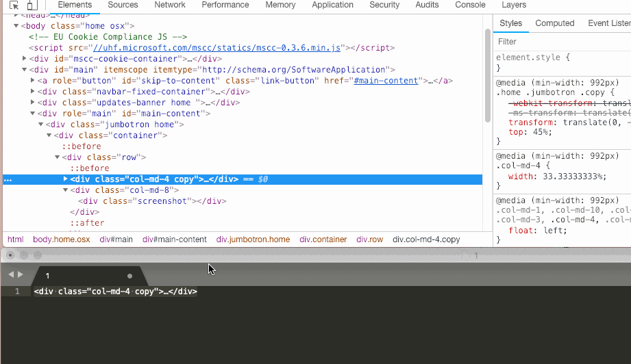Go to previous tab arrow in editor
Screen dimensions: 631x364
coord(11,274)
